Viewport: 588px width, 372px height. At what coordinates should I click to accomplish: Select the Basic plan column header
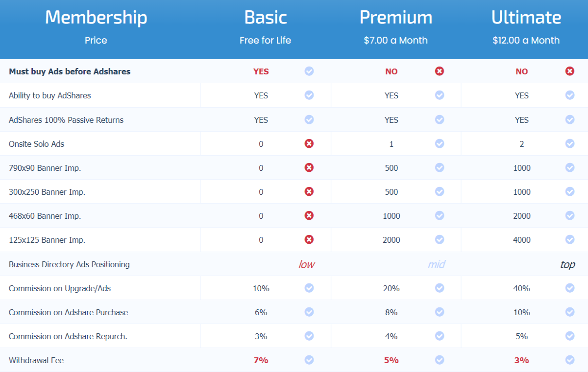pyautogui.click(x=266, y=18)
